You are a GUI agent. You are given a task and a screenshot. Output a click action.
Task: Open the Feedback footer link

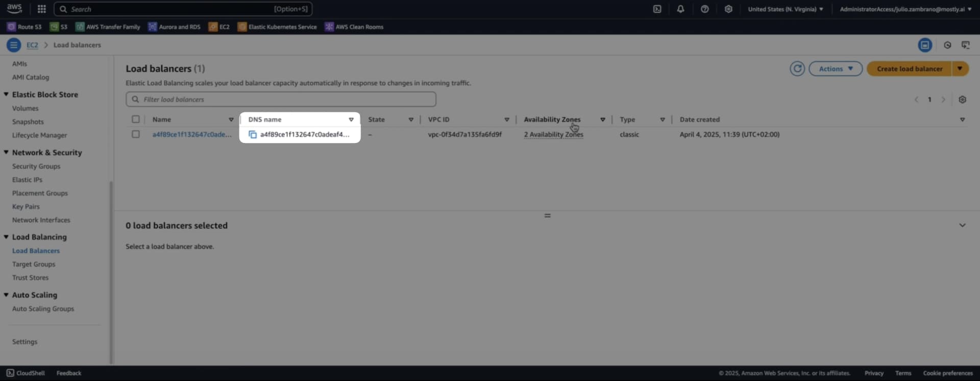(69, 373)
